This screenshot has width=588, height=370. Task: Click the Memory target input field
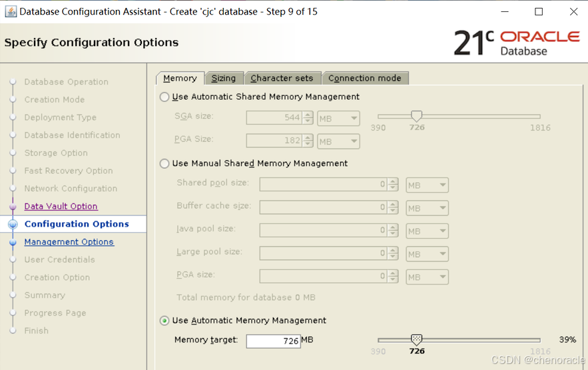[274, 341]
